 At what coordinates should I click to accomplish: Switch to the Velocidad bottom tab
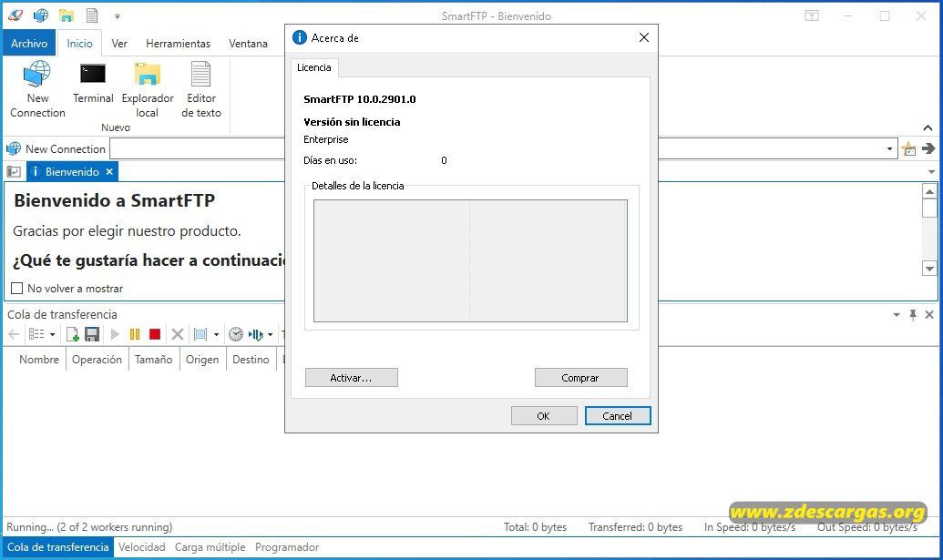[x=141, y=546]
